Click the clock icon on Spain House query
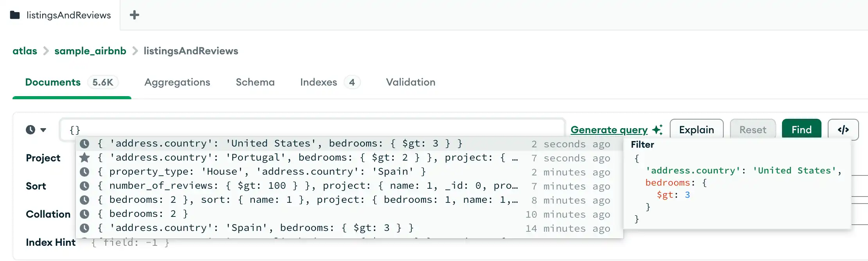This screenshot has height=261, width=868. coord(84,172)
